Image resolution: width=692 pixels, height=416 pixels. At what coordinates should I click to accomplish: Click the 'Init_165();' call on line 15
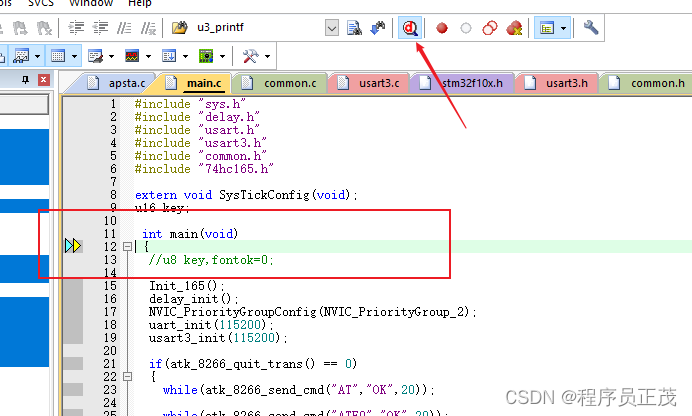pyautogui.click(x=187, y=286)
